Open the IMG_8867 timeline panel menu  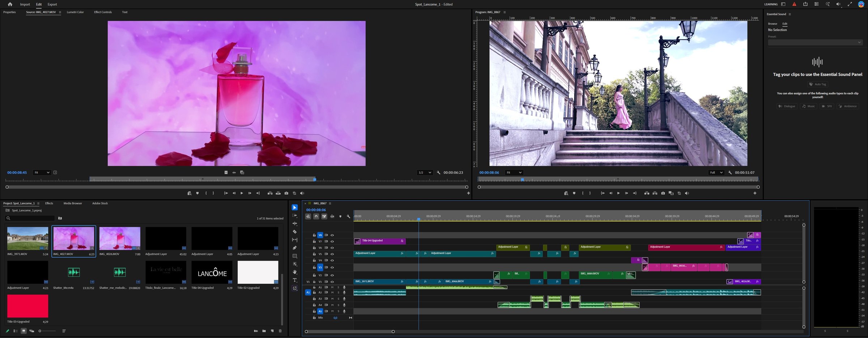[330, 203]
